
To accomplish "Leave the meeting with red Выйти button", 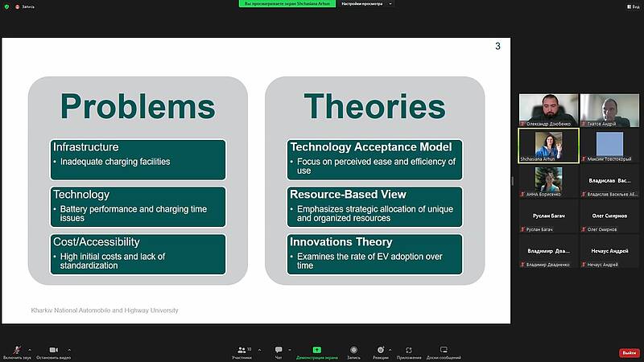I will click(630, 352).
